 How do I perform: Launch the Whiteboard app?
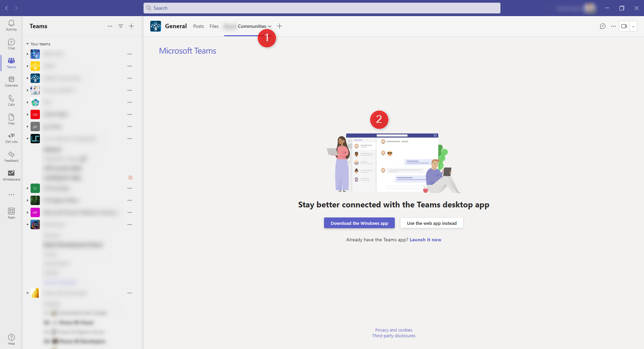point(11,175)
